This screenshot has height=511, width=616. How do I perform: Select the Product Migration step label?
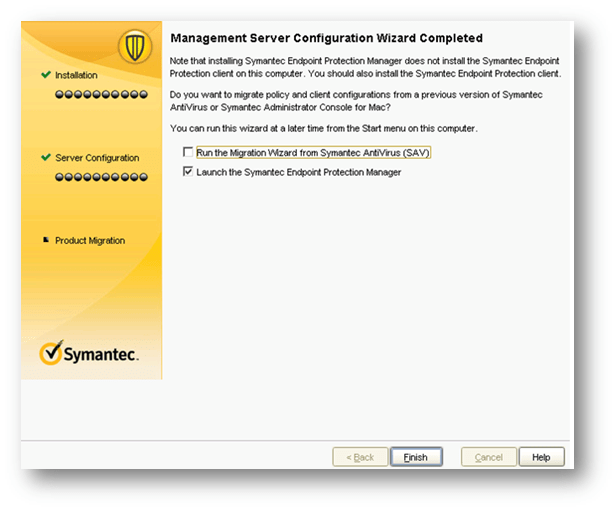(x=90, y=241)
